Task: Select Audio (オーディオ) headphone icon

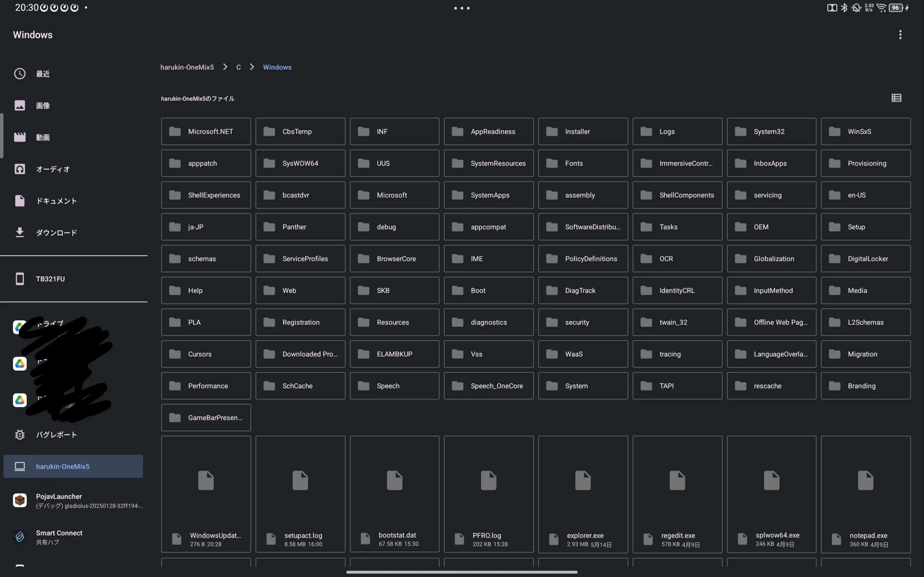Action: click(20, 169)
